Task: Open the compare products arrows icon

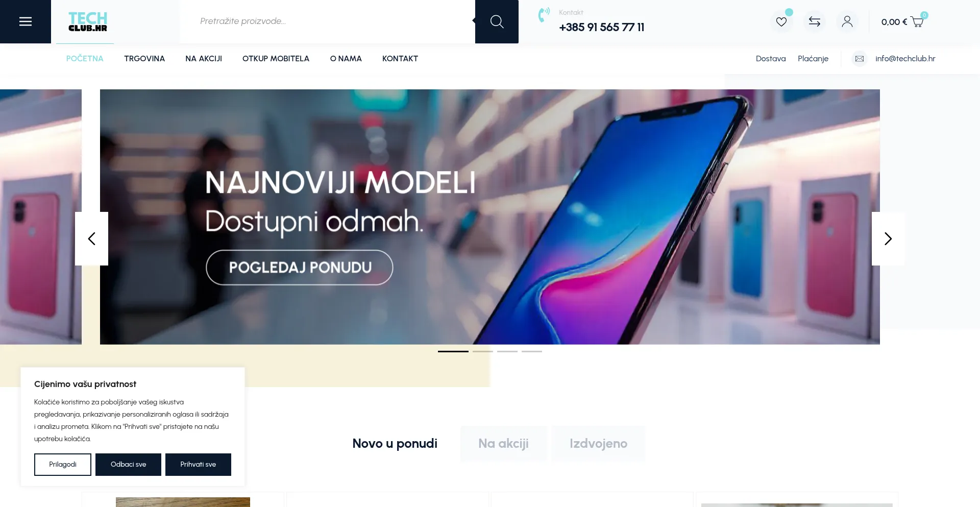Action: (815, 21)
